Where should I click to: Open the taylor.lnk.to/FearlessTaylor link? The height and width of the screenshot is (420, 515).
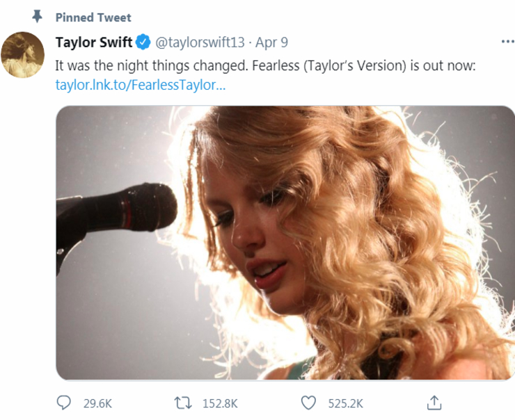pyautogui.click(x=141, y=86)
